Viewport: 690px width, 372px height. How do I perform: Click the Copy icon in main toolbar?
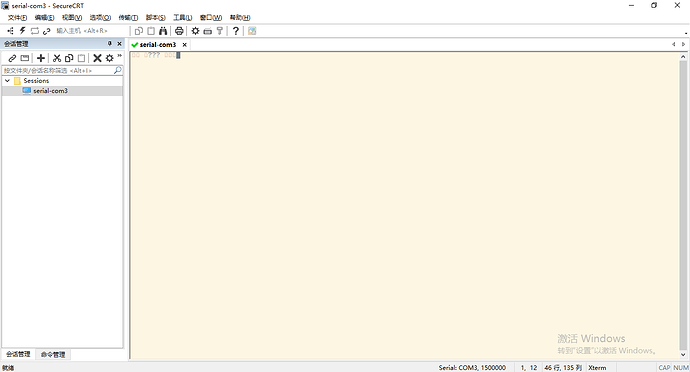pyautogui.click(x=139, y=31)
